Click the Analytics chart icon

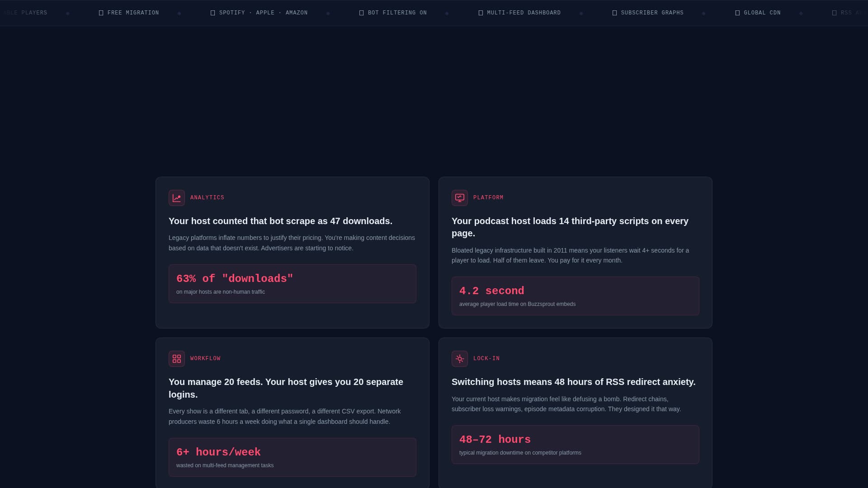(x=177, y=197)
